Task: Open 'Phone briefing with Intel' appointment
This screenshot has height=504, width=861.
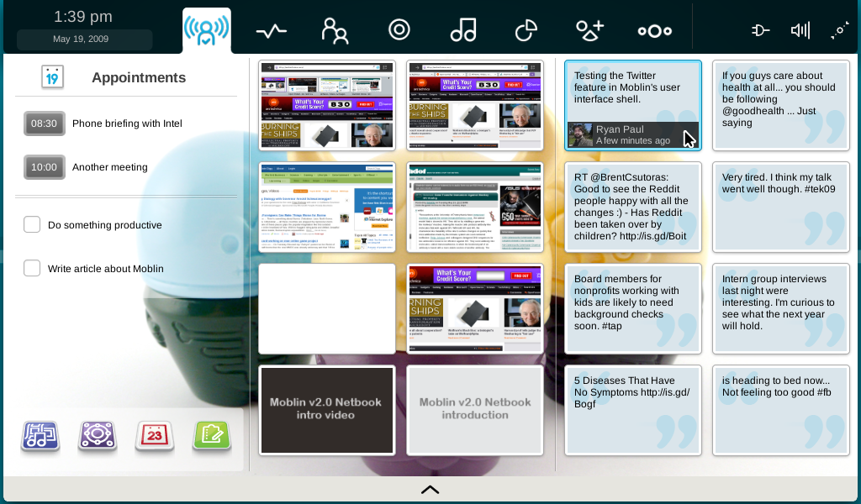Action: (x=126, y=123)
